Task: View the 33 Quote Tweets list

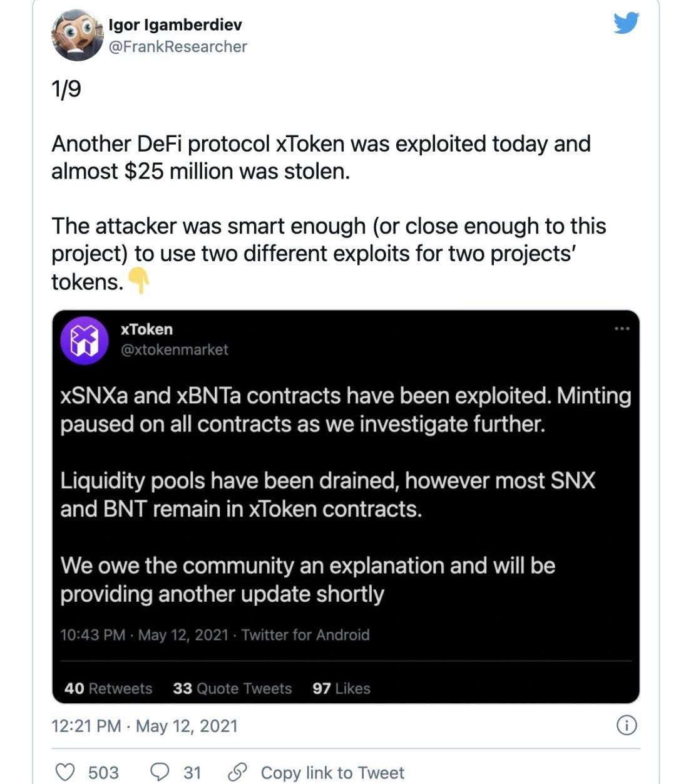Action: tap(232, 688)
